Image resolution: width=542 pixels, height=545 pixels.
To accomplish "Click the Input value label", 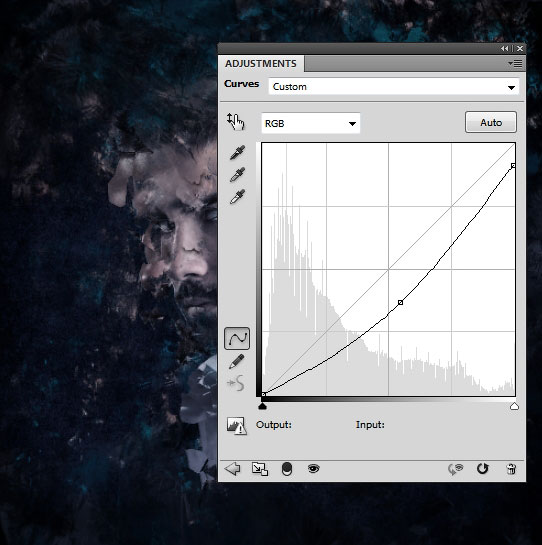I will 370,425.
